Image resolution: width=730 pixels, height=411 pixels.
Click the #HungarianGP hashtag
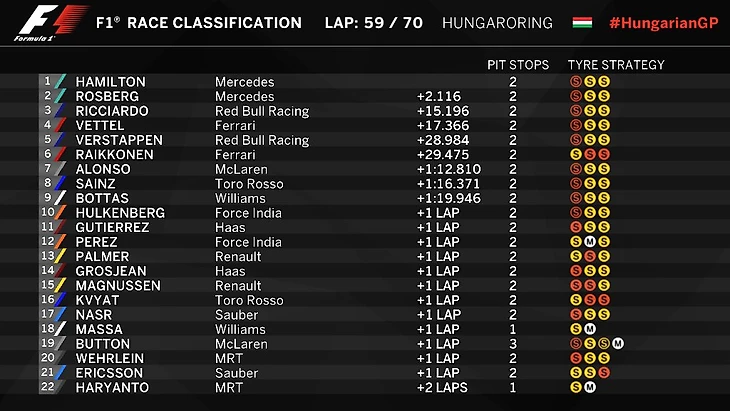point(664,23)
